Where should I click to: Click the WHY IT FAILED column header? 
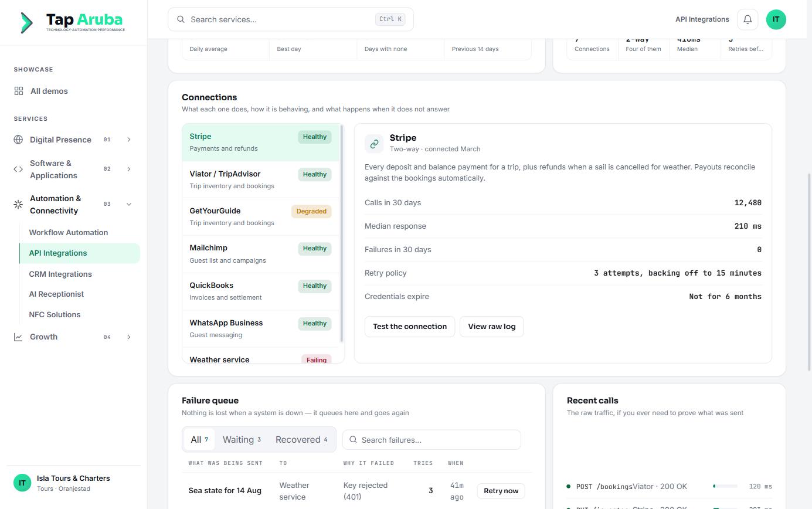369,463
